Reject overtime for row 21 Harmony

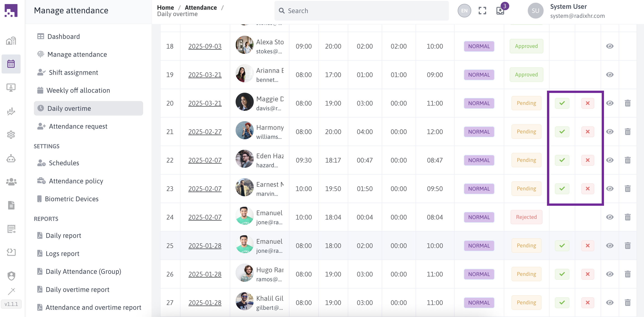[587, 132]
